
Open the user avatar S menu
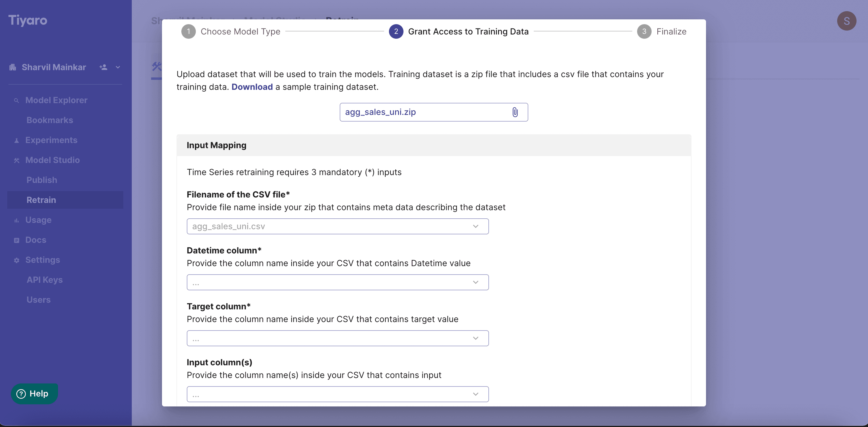tap(847, 21)
